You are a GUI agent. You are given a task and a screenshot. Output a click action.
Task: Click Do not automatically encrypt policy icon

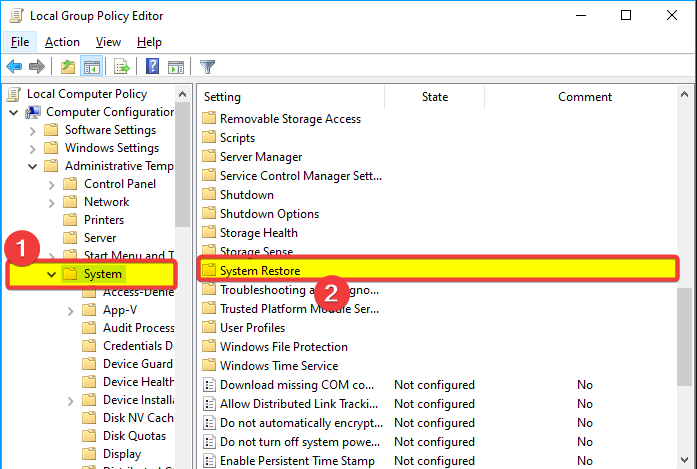point(209,423)
